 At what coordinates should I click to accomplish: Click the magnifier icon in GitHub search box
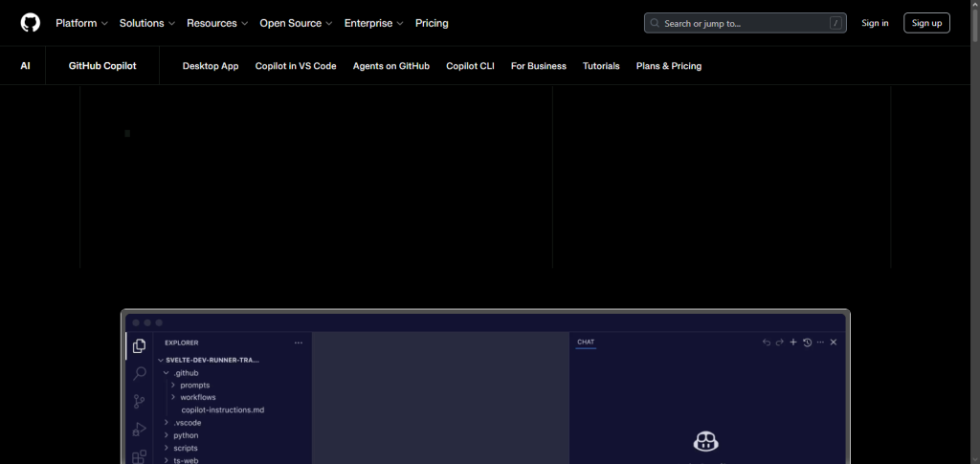[655, 23]
